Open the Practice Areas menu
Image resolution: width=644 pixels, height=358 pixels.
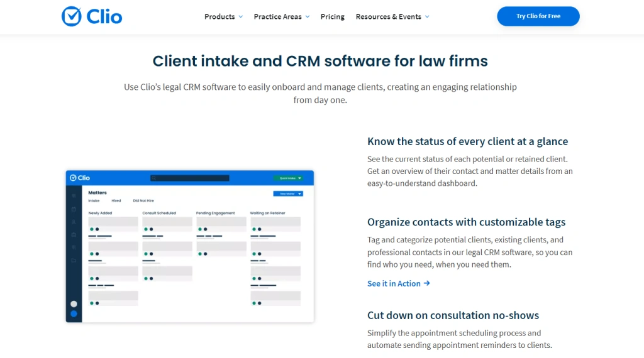277,17
